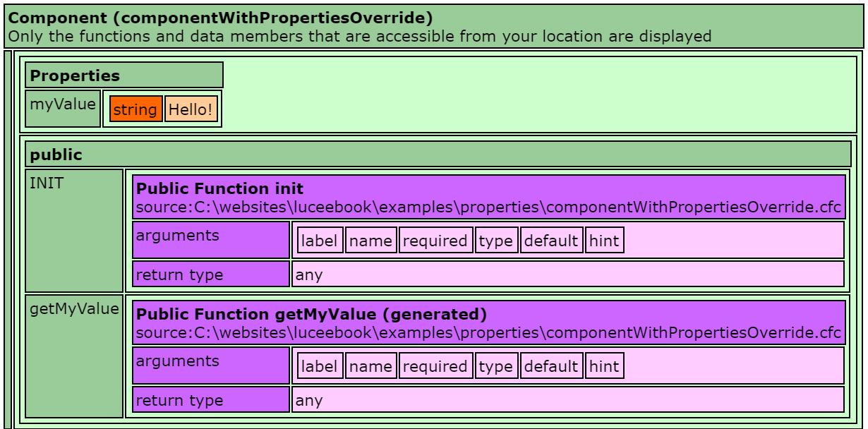Click the hint column in init arguments
868x429 pixels.
[x=604, y=241]
